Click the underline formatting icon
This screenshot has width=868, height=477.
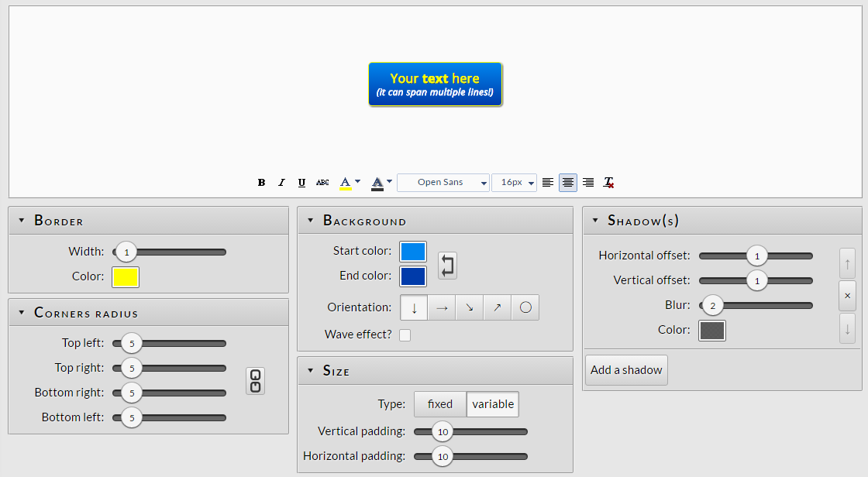[x=301, y=183]
